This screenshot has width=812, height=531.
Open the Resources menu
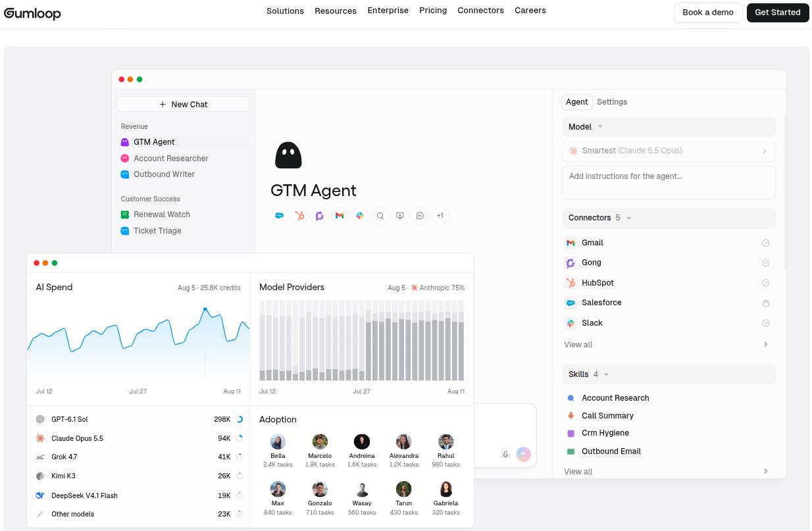[x=336, y=11]
